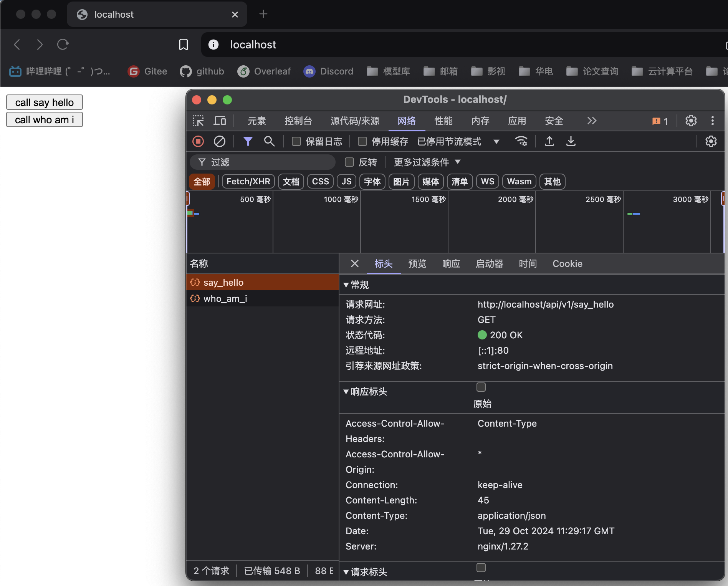Filter requests by Fetch/XHR
This screenshot has width=728, height=586.
tap(248, 182)
